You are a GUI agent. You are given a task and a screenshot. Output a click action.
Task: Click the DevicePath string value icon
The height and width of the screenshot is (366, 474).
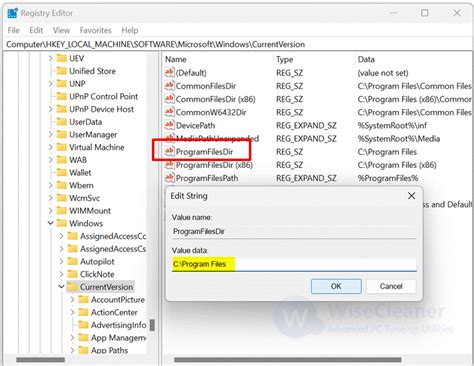click(169, 125)
